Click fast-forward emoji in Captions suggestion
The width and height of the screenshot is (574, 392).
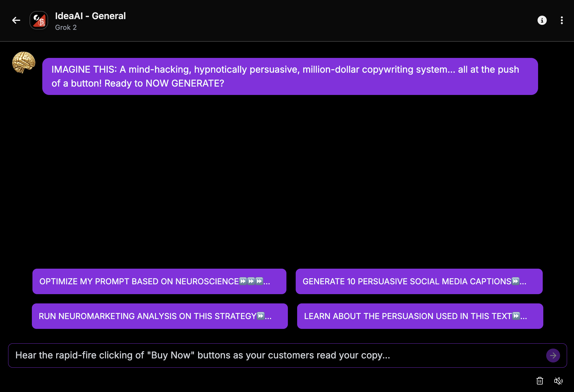tap(515, 281)
